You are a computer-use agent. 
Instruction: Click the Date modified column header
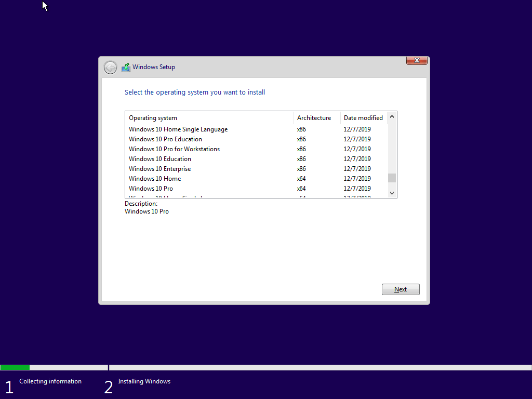tap(364, 118)
